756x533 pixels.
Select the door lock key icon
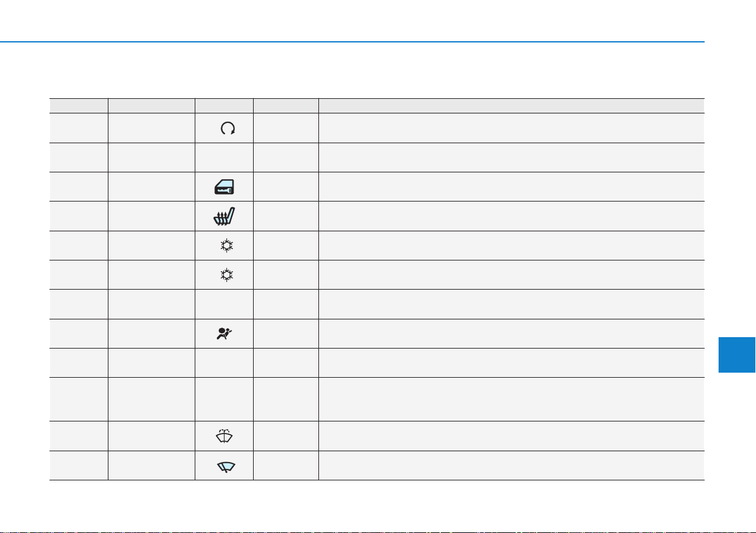[224, 187]
